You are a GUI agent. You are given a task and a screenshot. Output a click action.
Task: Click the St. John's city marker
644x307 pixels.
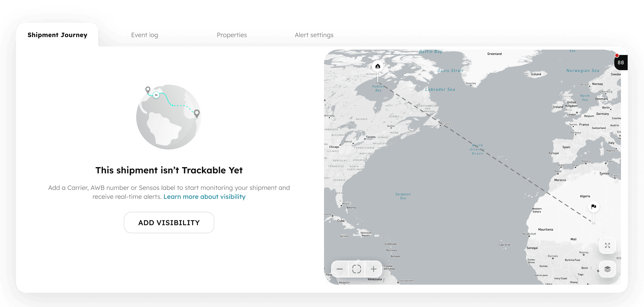tap(441, 125)
